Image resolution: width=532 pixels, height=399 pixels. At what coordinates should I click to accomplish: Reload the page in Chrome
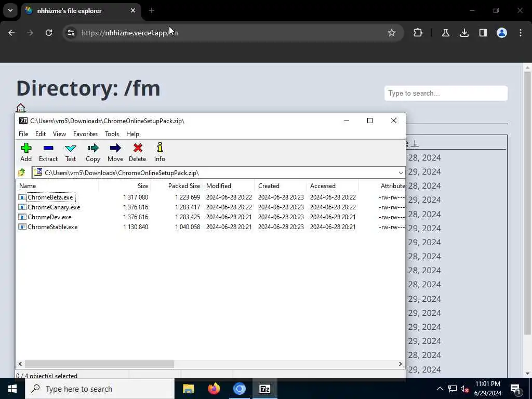click(49, 33)
